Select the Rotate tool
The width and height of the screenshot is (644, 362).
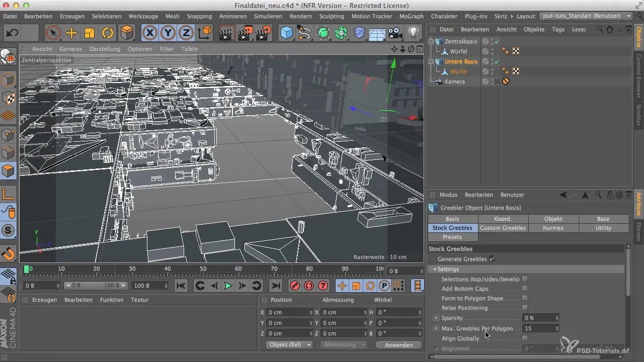point(108,33)
